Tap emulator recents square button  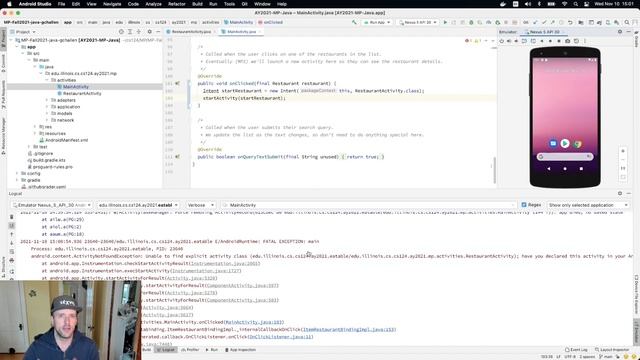coord(581,169)
